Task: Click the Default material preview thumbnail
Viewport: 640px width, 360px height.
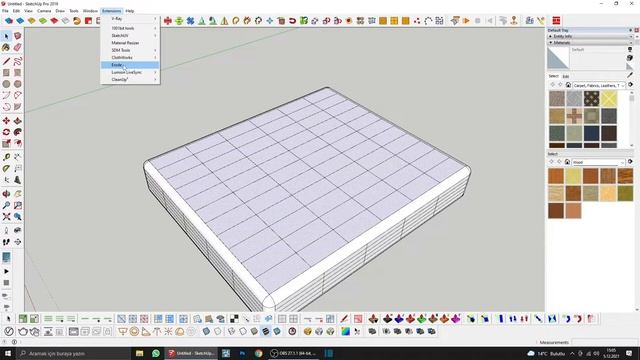Action: coord(558,58)
